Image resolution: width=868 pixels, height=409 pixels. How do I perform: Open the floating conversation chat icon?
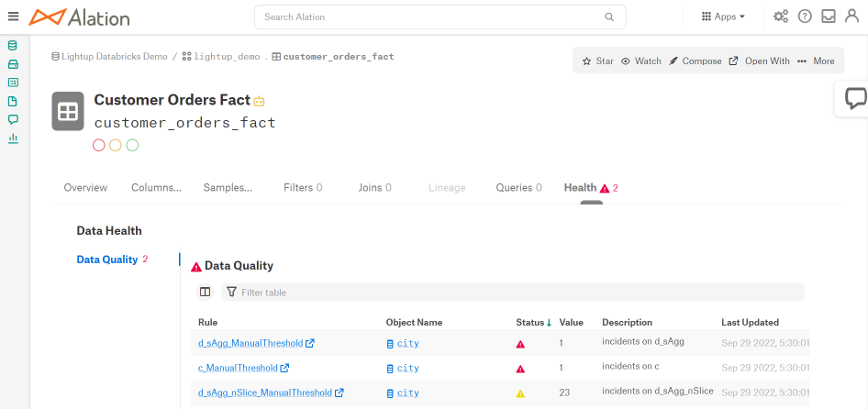855,99
